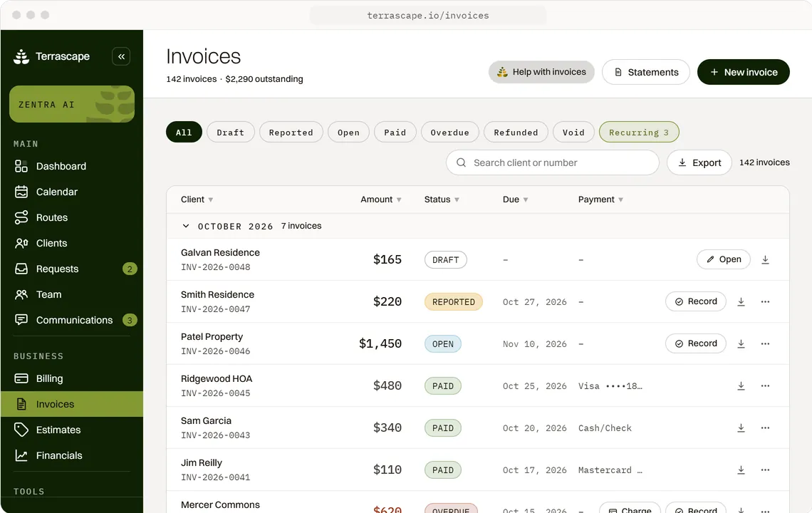View Financials section

[x=72, y=455]
